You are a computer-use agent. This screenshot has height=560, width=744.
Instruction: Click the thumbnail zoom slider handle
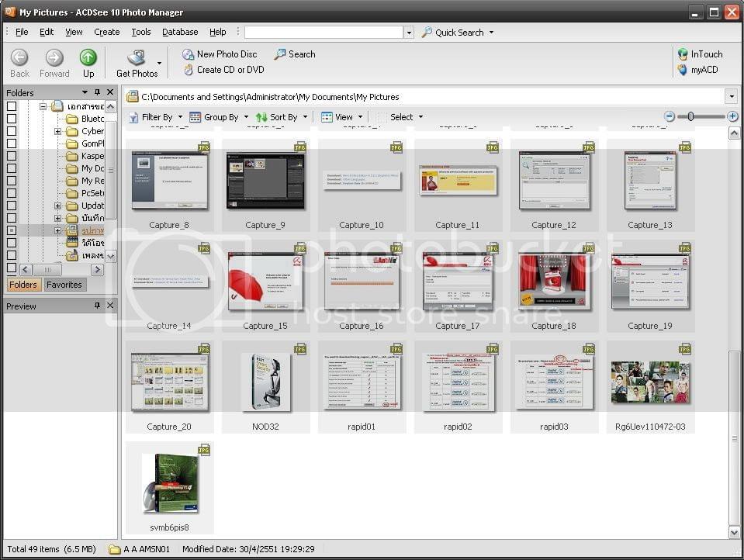(690, 116)
